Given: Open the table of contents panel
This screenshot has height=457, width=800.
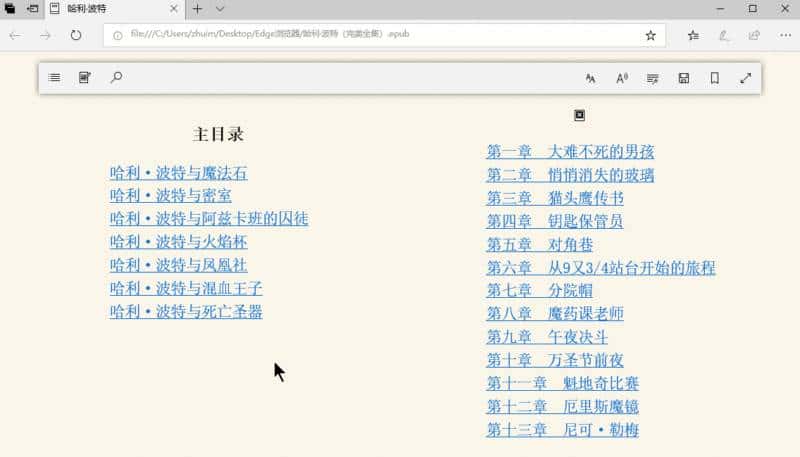Looking at the screenshot, I should [55, 78].
